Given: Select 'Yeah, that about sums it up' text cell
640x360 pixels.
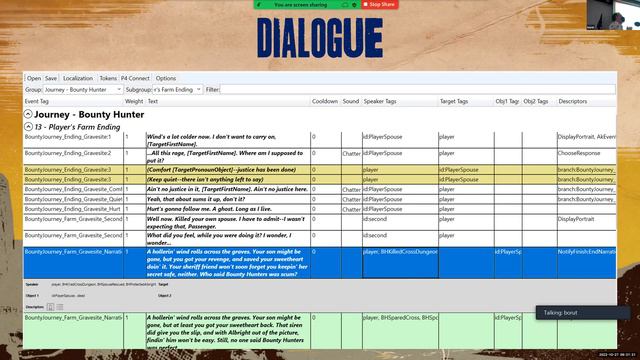Looking at the screenshot, I should 228,199.
